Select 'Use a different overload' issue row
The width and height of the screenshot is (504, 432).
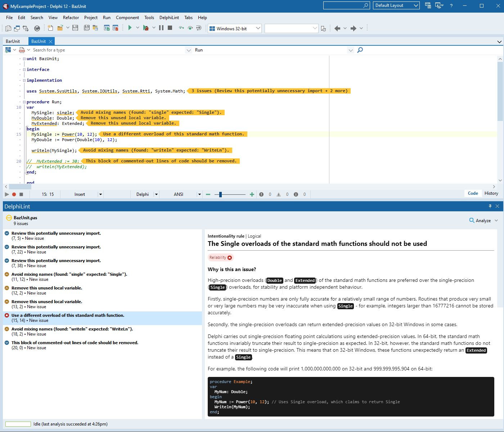click(x=103, y=318)
